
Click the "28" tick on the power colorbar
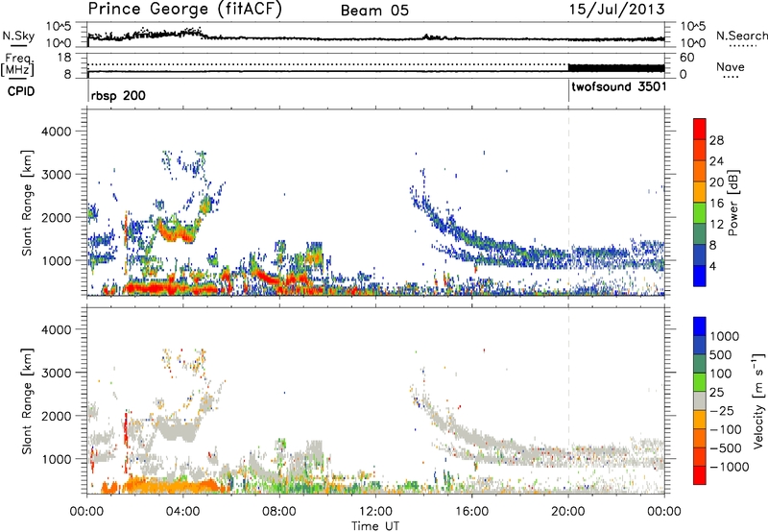coord(716,140)
